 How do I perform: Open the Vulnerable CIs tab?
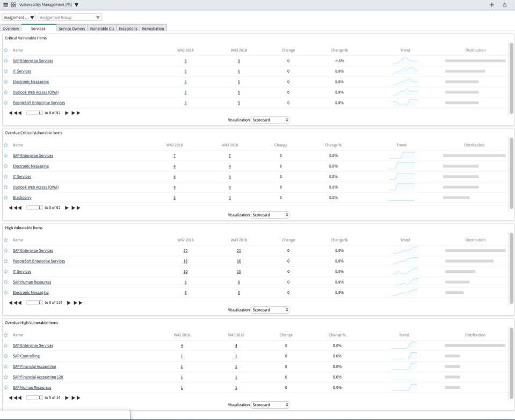coord(102,28)
